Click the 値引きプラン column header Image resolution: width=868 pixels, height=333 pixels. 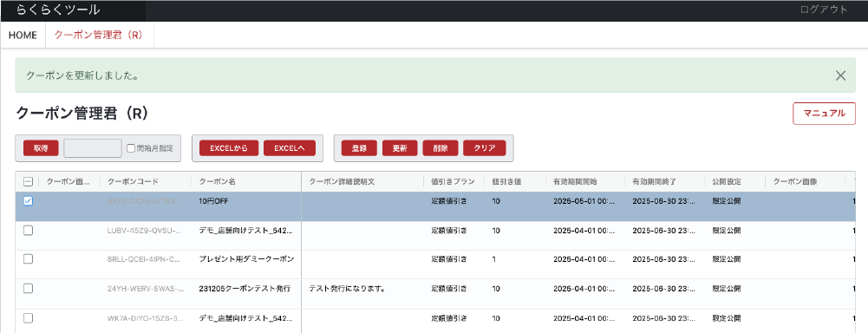point(454,181)
